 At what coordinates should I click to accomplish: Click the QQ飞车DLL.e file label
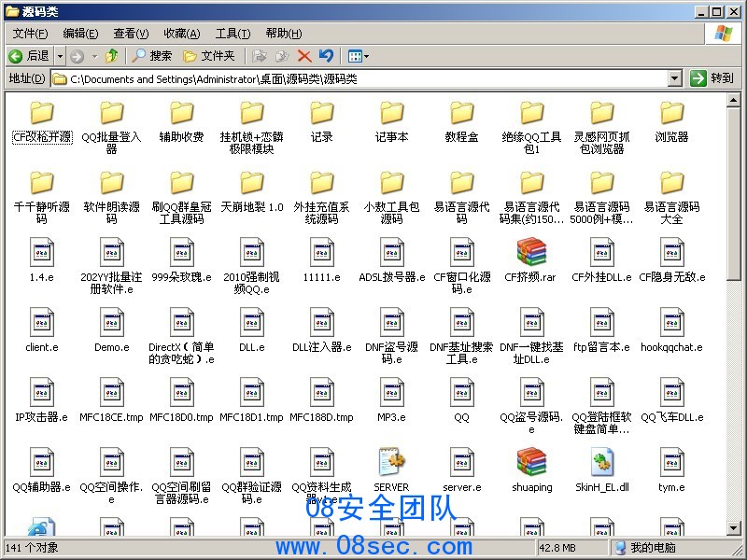click(x=671, y=417)
